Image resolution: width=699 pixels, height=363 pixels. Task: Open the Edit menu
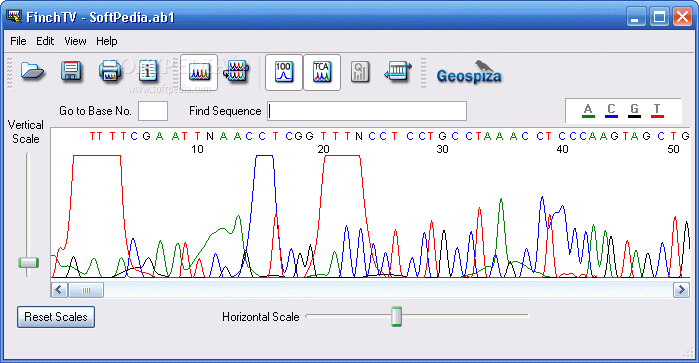[45, 41]
